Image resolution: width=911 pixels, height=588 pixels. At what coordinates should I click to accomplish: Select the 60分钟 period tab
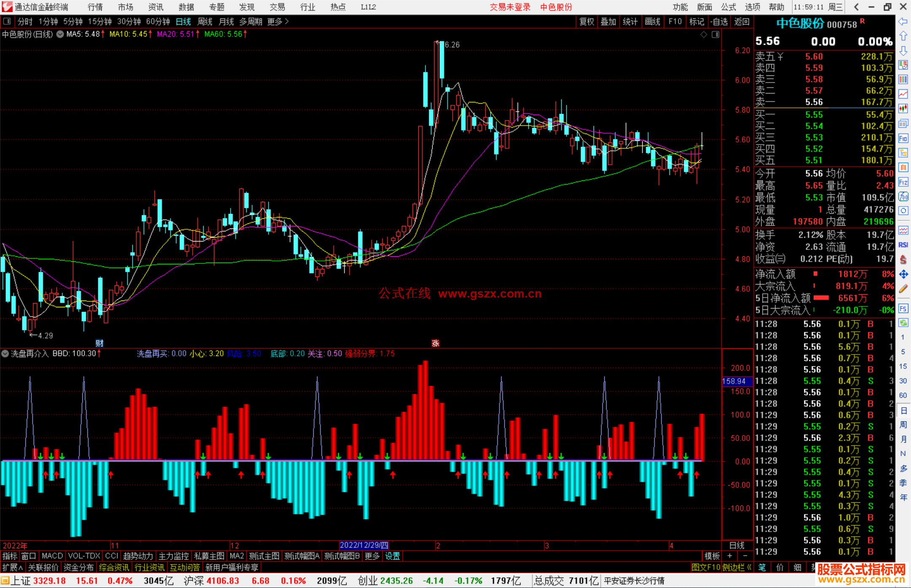coord(158,21)
